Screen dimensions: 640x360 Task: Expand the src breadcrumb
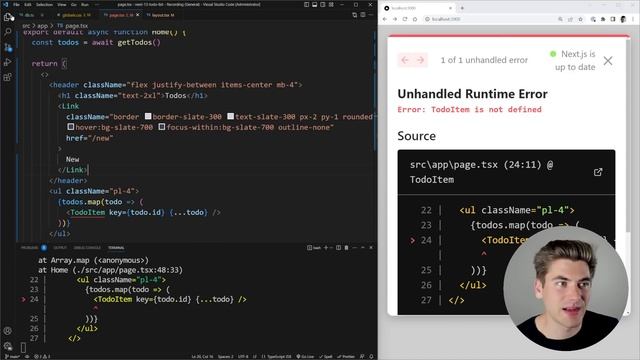click(x=26, y=26)
